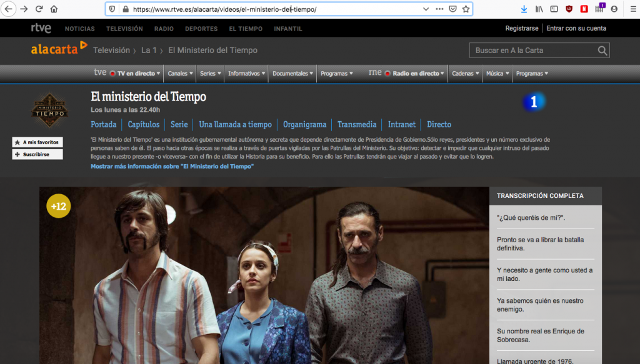Image resolution: width=640 pixels, height=364 pixels.
Task: Expand the Series dropdown menu
Action: (x=210, y=74)
